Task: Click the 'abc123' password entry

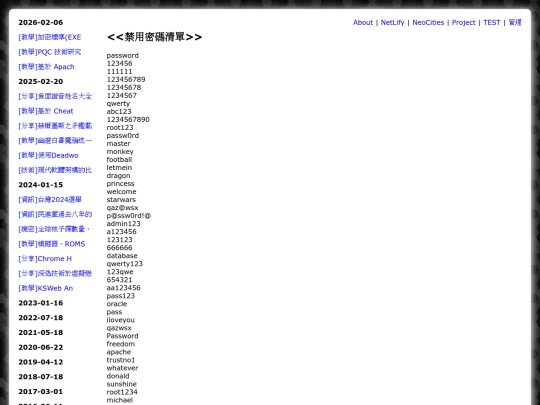Action: [x=119, y=112]
